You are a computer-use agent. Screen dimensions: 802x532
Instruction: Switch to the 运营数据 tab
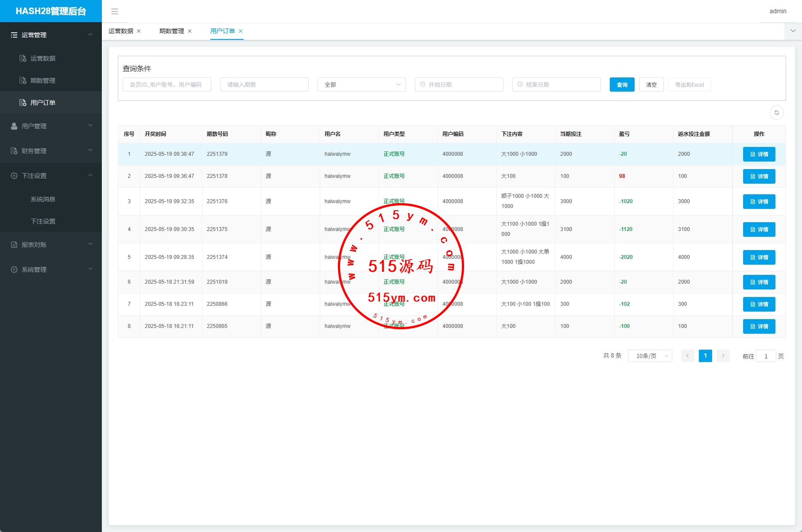click(121, 31)
